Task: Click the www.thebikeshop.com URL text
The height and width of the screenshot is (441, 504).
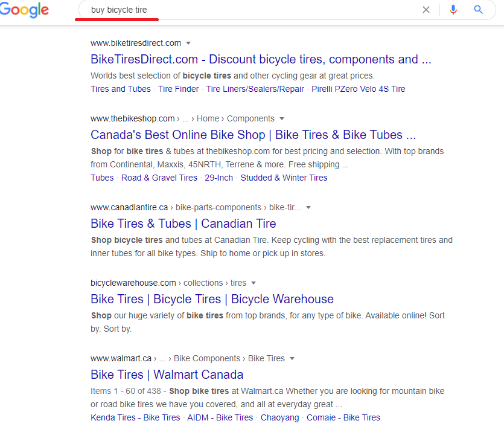Action: tap(132, 118)
